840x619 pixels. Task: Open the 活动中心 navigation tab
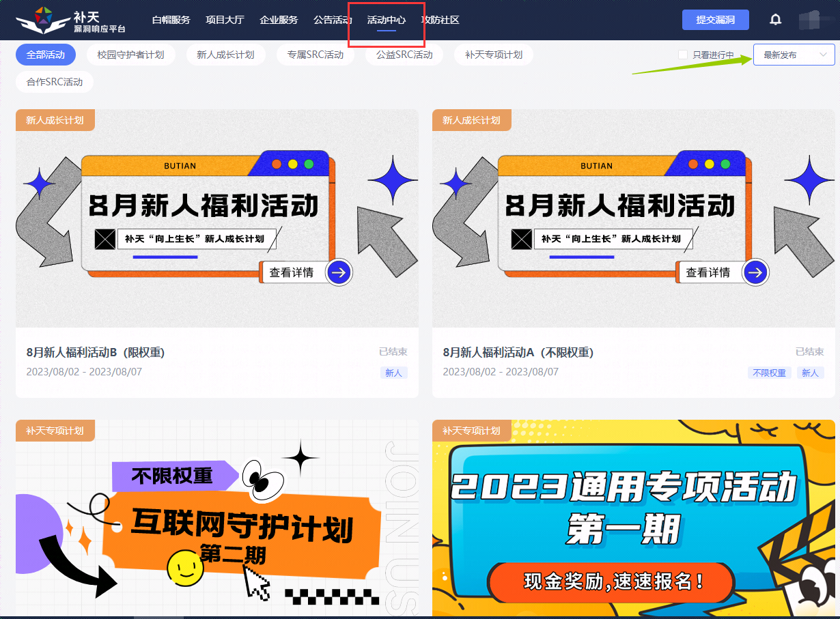tap(386, 20)
